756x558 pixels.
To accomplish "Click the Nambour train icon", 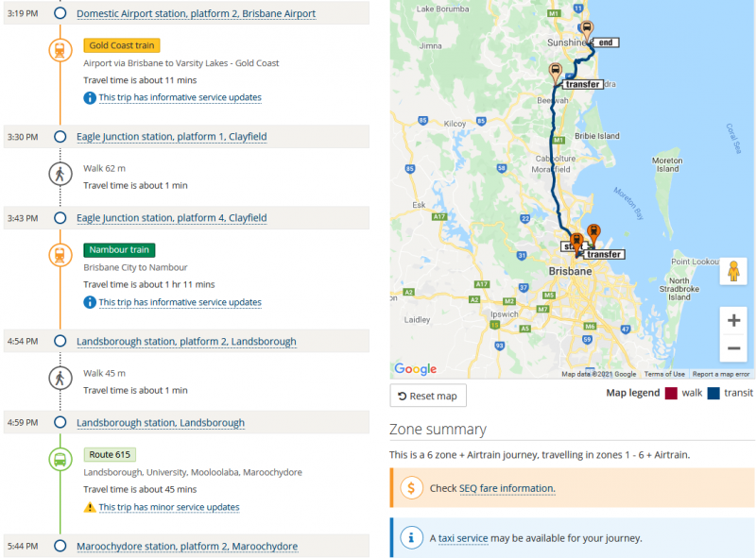I will [x=60, y=255].
